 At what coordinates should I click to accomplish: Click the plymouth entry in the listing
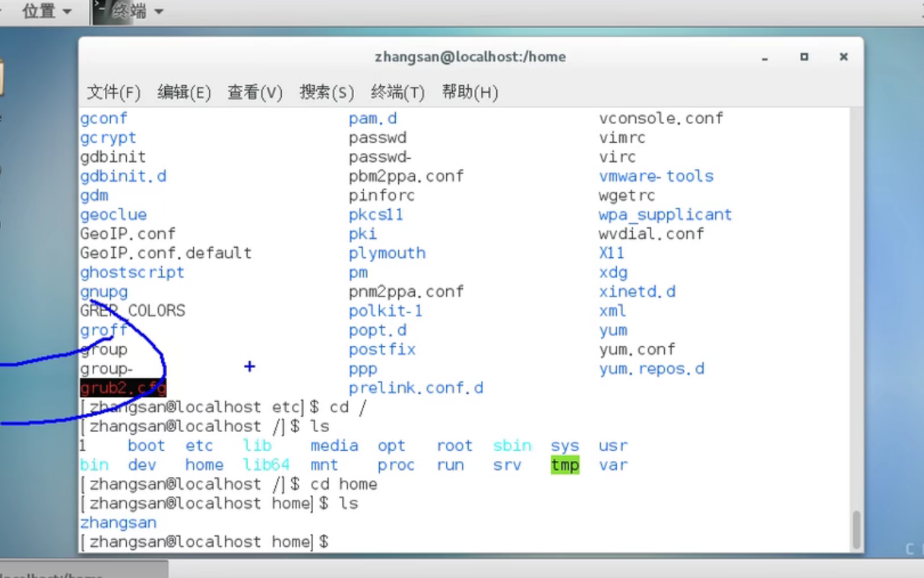coord(387,252)
